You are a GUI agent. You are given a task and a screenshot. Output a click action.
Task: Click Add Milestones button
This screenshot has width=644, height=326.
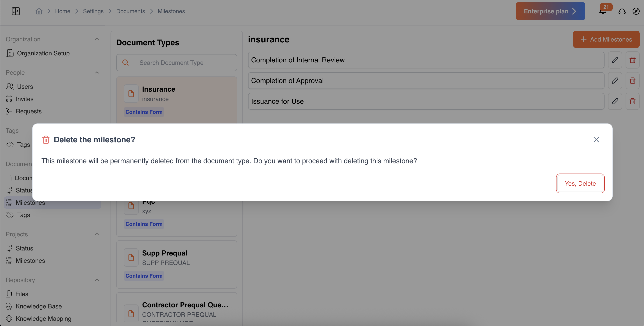pyautogui.click(x=606, y=39)
